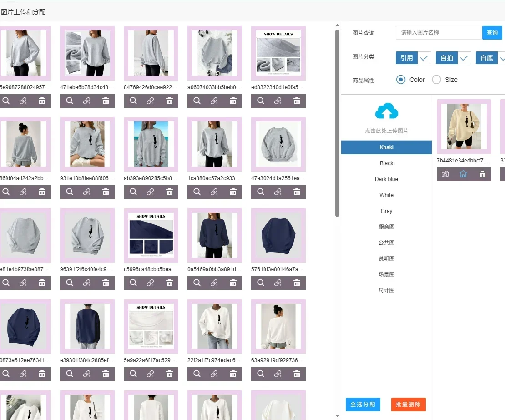Click khaki sweatshirt thumbnail 7b4481e34edbbcf7
The height and width of the screenshot is (420, 505).
pyautogui.click(x=464, y=126)
